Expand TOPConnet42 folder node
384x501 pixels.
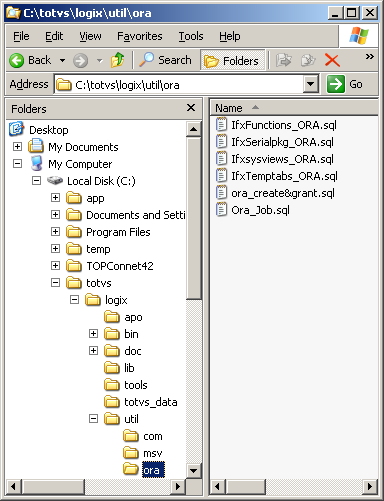click(55, 266)
